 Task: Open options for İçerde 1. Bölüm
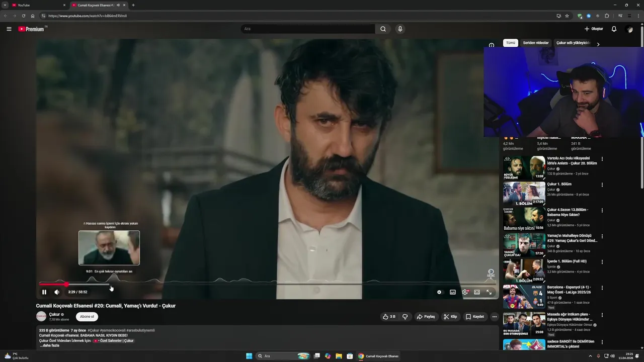pos(602,261)
